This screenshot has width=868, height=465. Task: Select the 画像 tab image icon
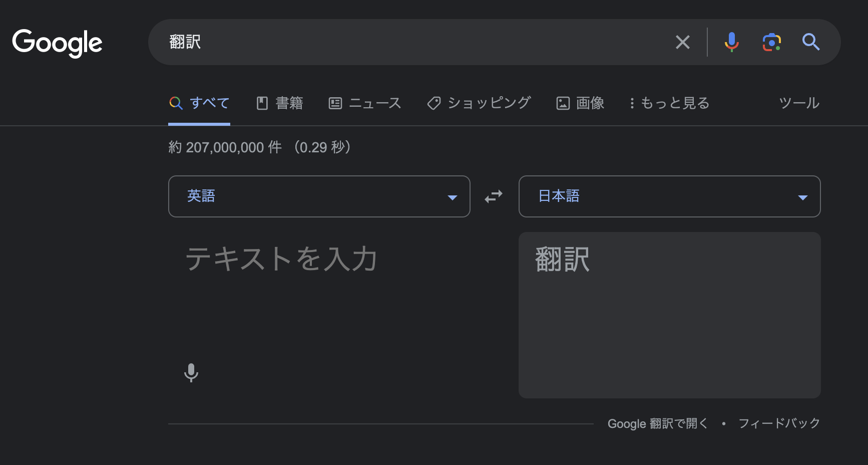click(564, 103)
